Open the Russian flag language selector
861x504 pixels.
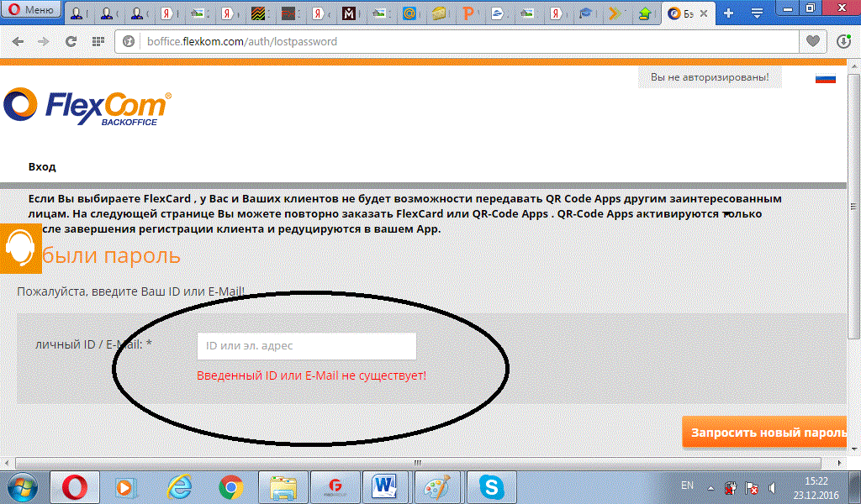pyautogui.click(x=826, y=78)
